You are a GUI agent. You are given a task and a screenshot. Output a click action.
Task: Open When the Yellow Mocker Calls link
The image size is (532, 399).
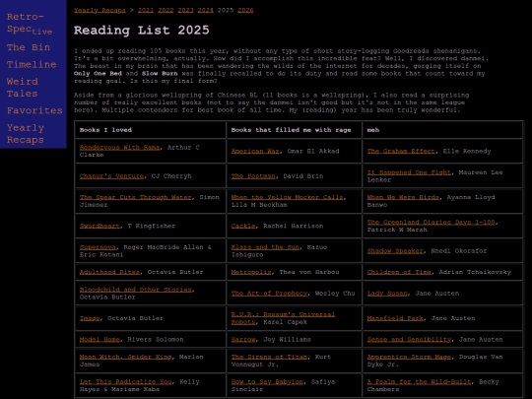pyautogui.click(x=287, y=197)
